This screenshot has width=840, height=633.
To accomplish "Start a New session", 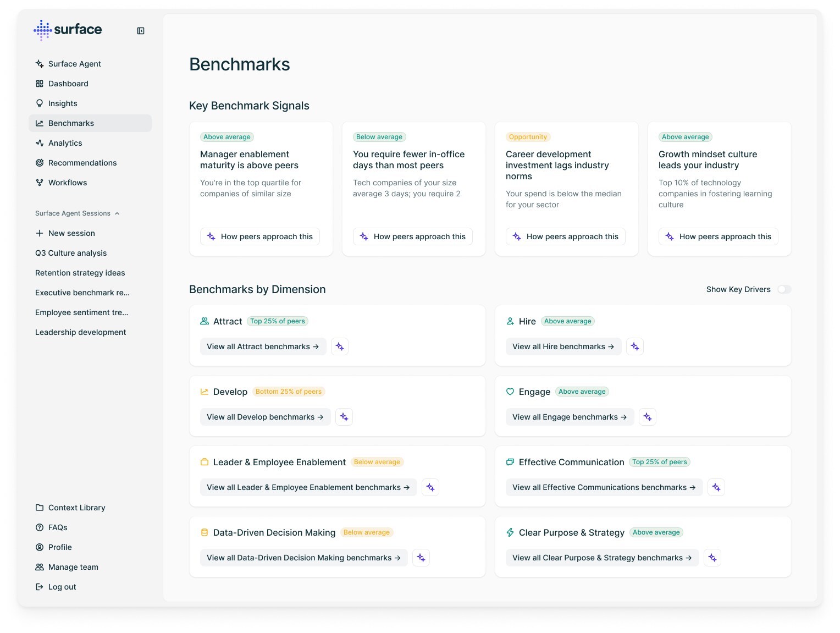I will pos(71,233).
